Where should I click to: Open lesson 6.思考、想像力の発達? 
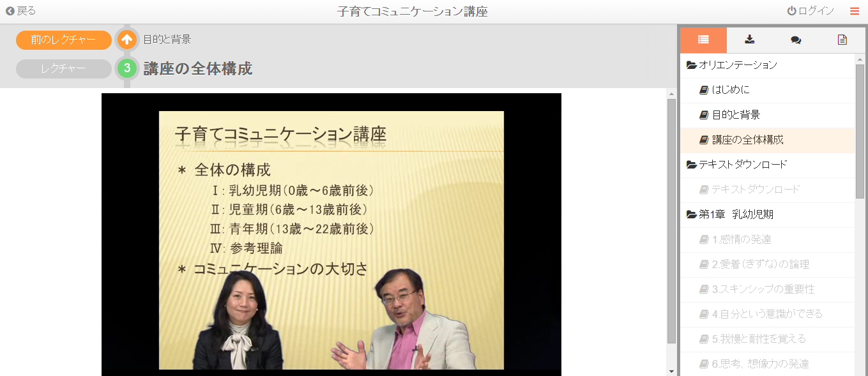(768, 364)
